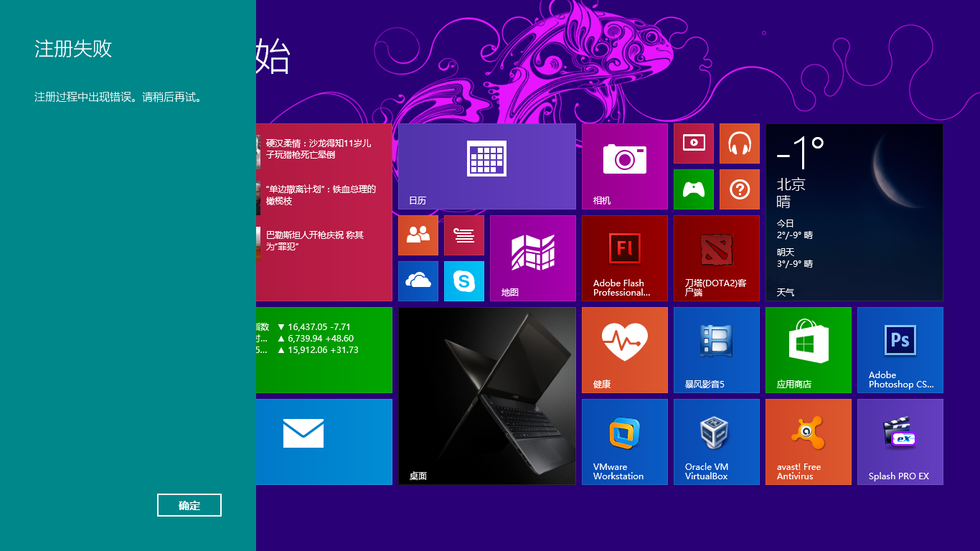
Task: Open the Maps (地图) tile
Action: point(533,258)
